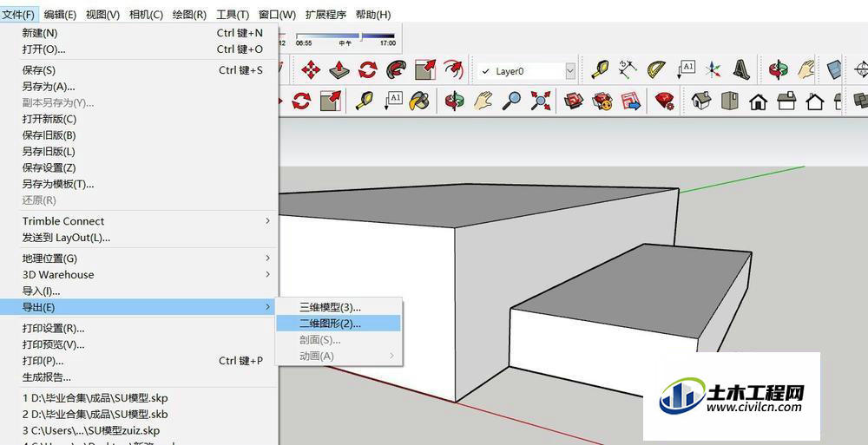Viewport: 868px width, 445px height.
Task: Click the Zoom Extents tool
Action: point(540,101)
